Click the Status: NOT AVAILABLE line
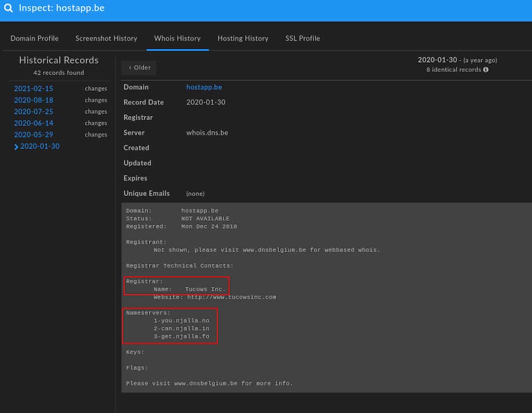Screen dimensions: 532x413 pos(178,218)
